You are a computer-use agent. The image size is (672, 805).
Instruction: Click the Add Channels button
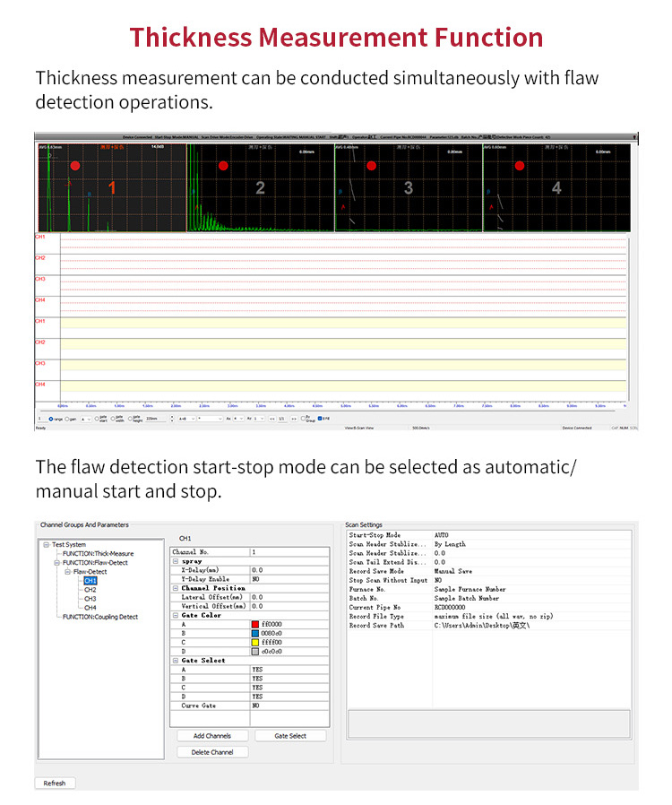coord(212,736)
